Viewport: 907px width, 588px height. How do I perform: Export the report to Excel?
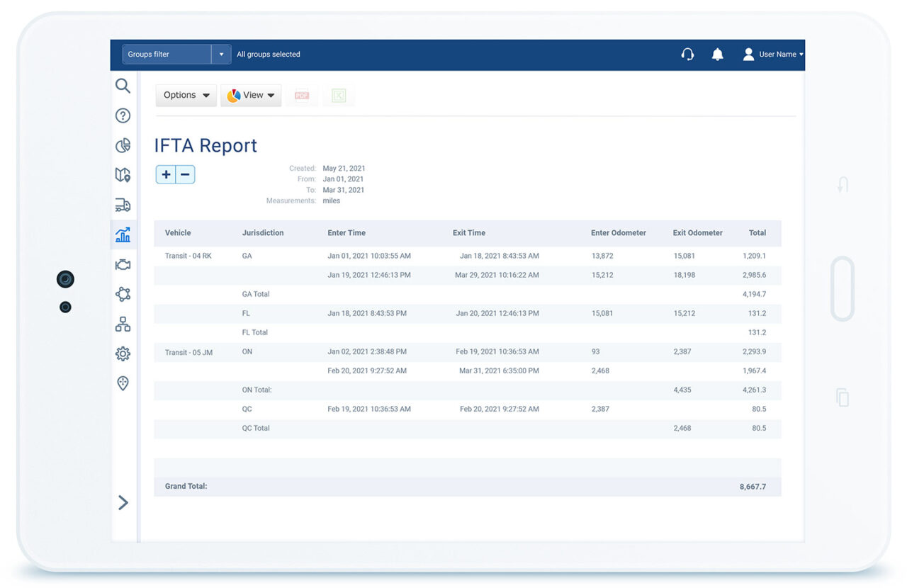pos(339,95)
